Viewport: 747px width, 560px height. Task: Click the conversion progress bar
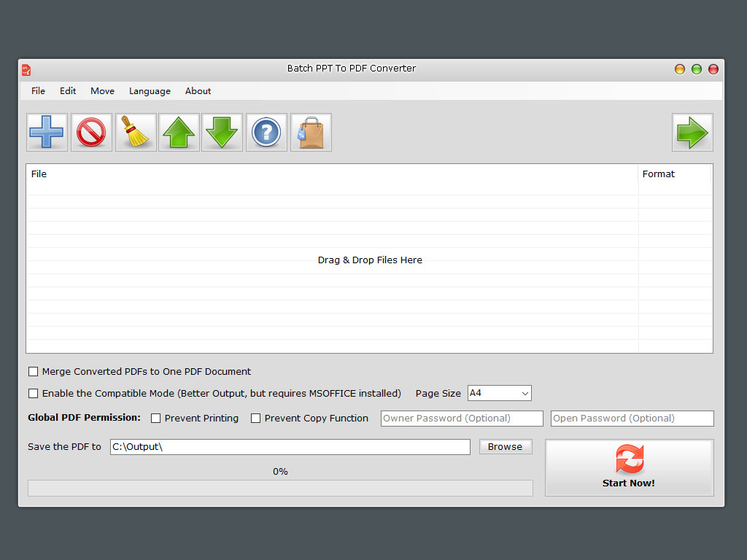280,488
